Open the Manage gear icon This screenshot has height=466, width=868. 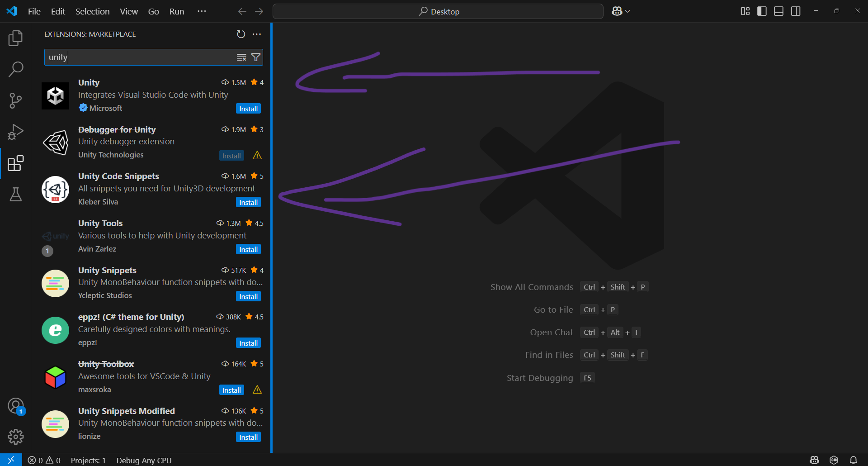[x=15, y=437]
